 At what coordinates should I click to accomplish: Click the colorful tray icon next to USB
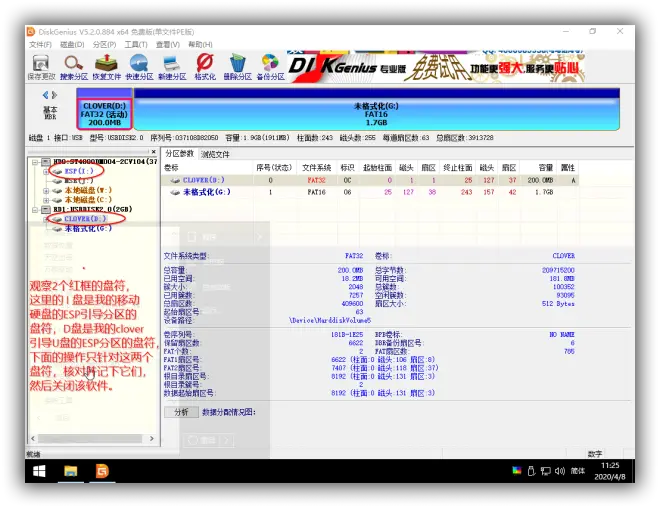pyautogui.click(x=517, y=470)
